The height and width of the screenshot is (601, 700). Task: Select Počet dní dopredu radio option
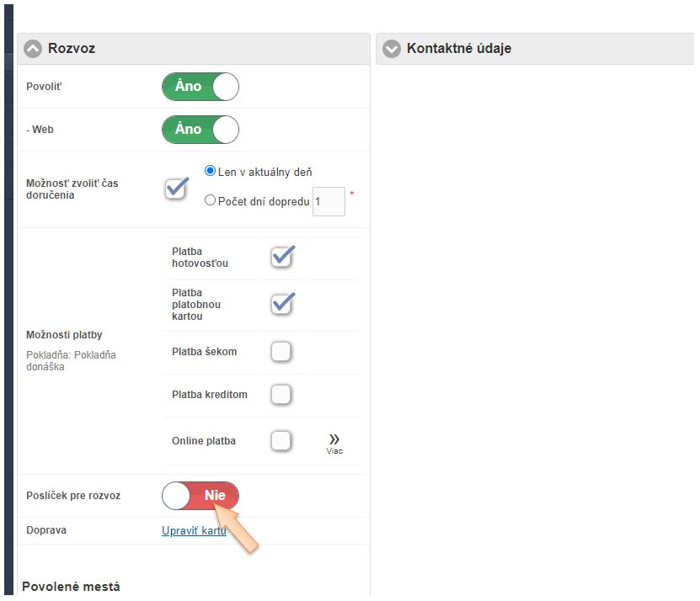[211, 201]
